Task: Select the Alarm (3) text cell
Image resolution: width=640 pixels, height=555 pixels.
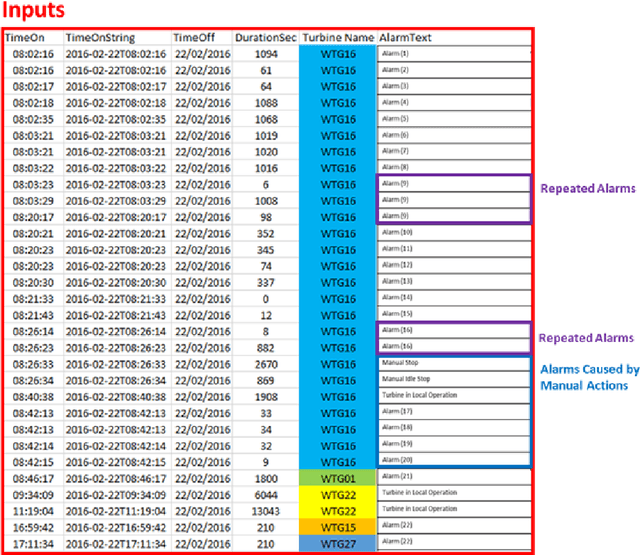Action: 454,86
